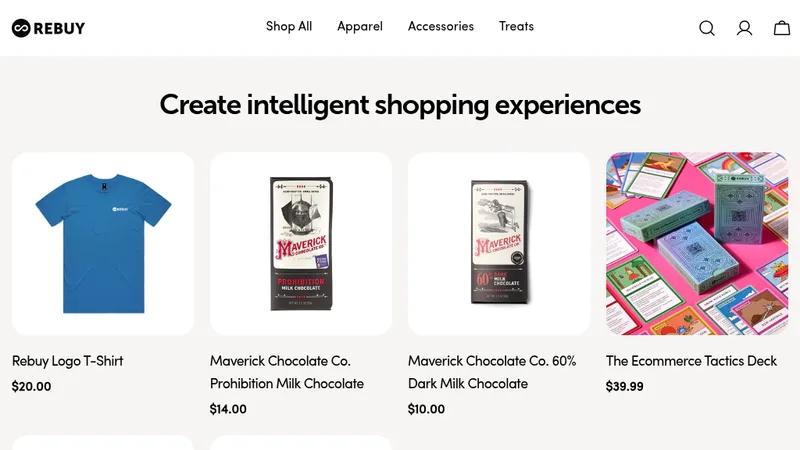Click the $20.00 T-shirt price

click(31, 386)
